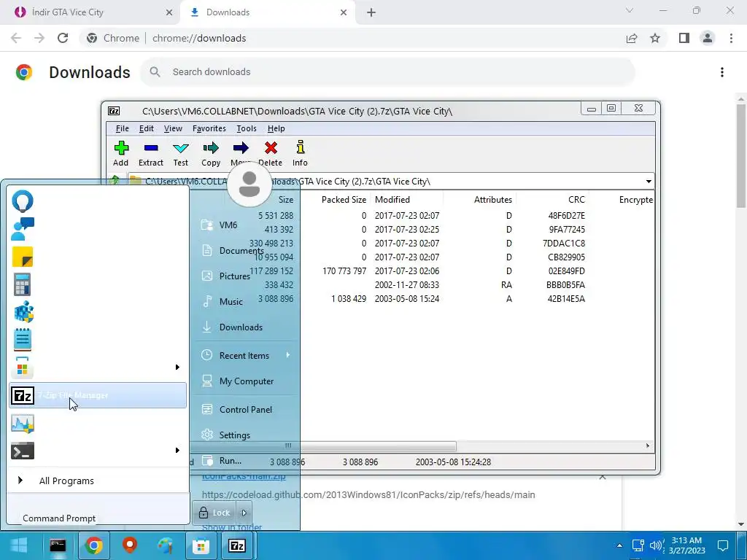Open the Chrome three-dot menu
747x560 pixels.
point(731,38)
